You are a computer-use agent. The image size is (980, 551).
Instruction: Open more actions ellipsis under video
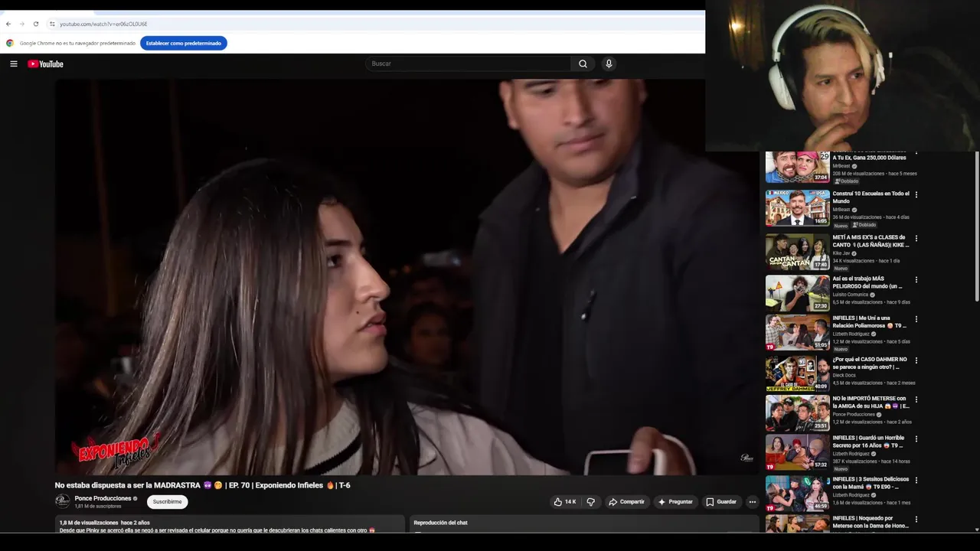point(752,502)
